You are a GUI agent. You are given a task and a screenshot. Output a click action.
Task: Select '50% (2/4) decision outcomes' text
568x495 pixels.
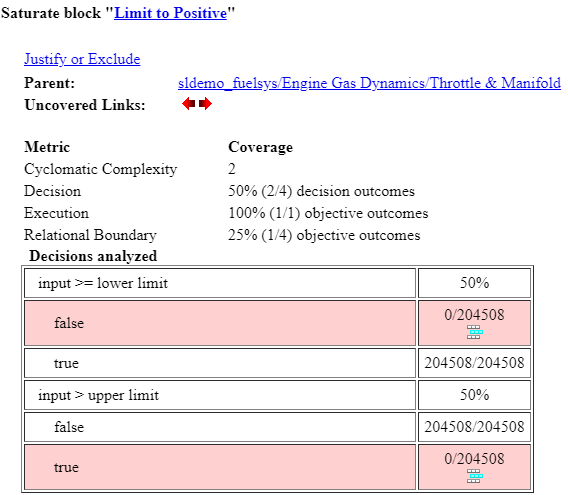tap(321, 191)
